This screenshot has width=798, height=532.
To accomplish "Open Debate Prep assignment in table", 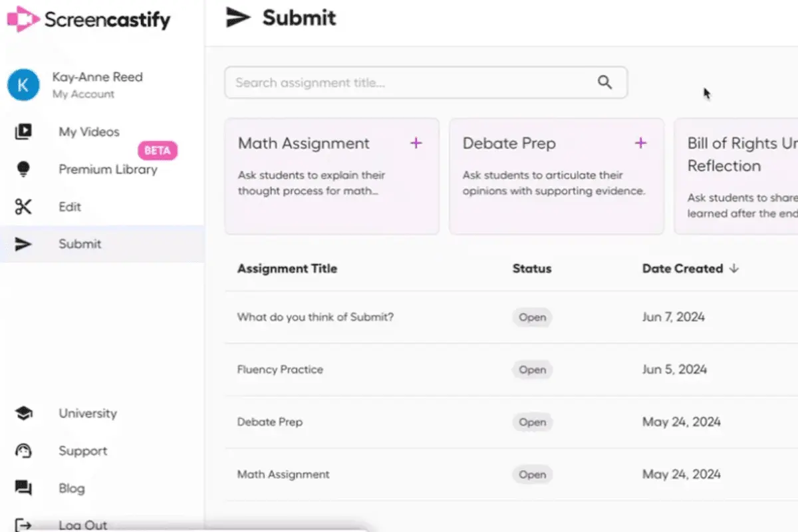I will coord(270,422).
